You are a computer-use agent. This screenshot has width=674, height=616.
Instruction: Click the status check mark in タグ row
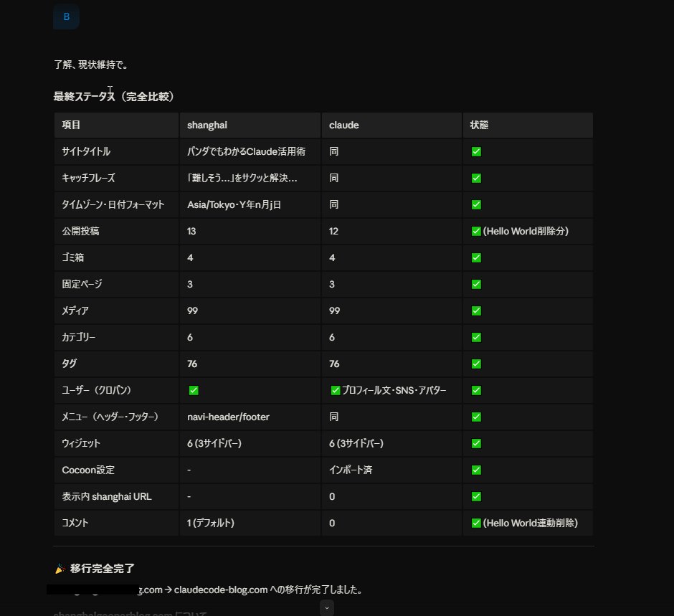coord(476,364)
